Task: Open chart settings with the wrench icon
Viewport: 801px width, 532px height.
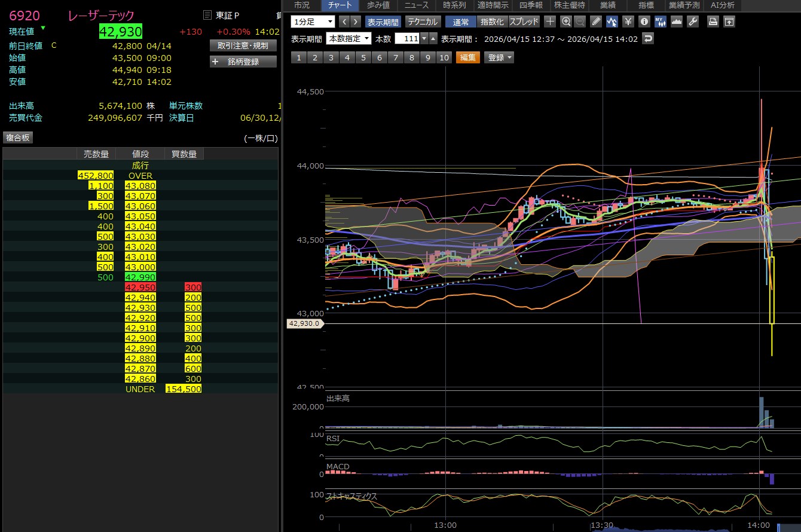Action: [x=693, y=22]
